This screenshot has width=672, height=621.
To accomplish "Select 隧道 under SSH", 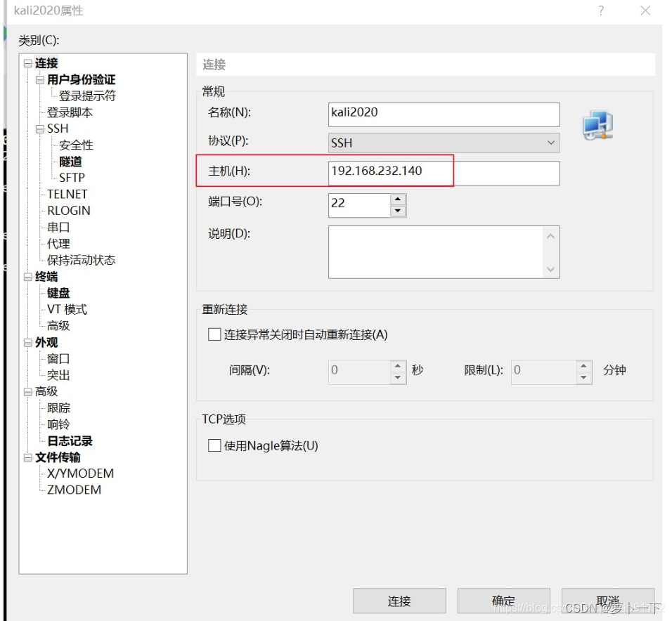I will [70, 162].
